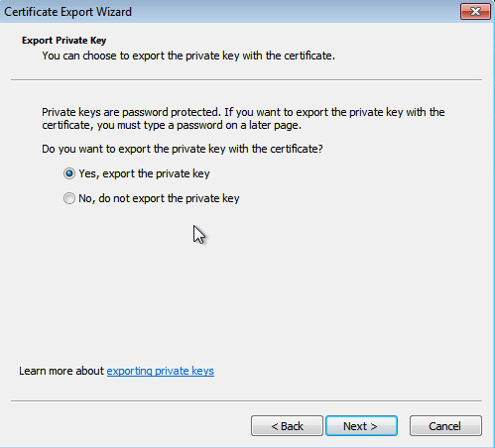Click the filled radio dot beside Yes
This screenshot has width=495, height=448.
pos(69,173)
